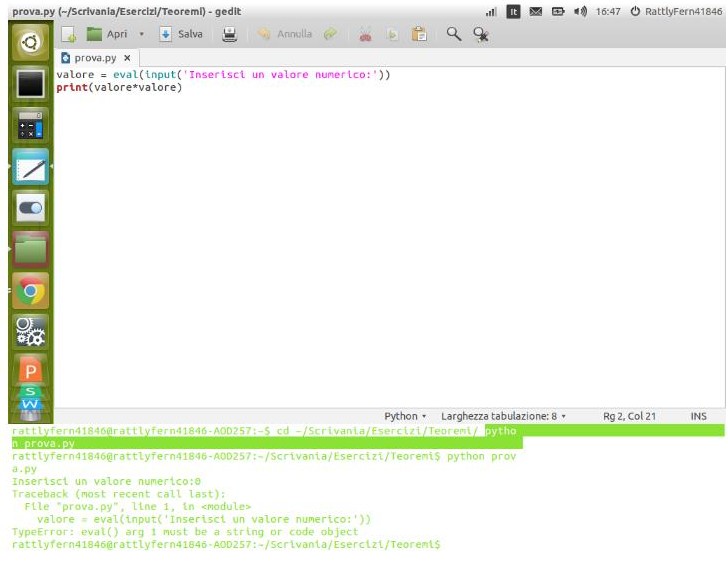Image resolution: width=728 pixels, height=572 pixels.
Task: Open Find with the magnifier icon
Action: pyautogui.click(x=454, y=34)
